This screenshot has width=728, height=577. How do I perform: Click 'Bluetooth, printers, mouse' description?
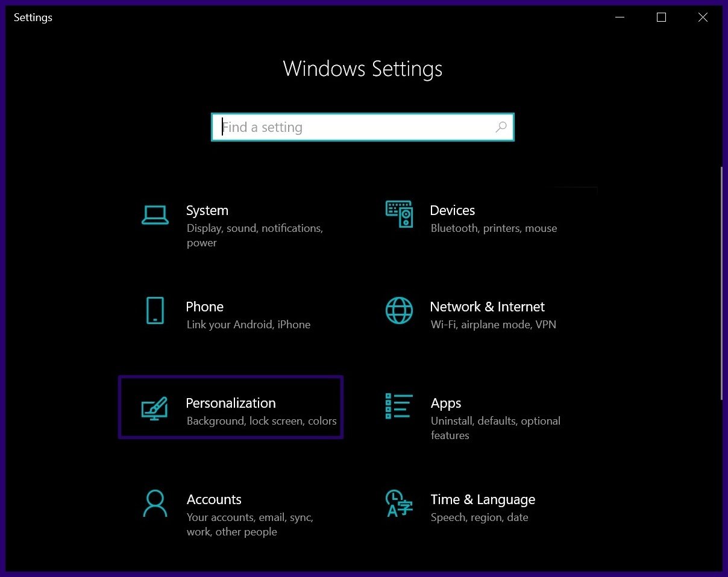point(494,228)
